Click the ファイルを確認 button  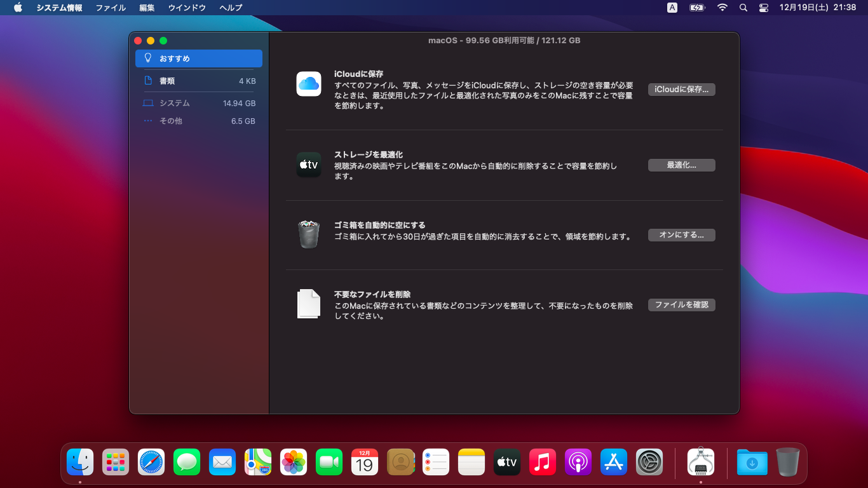[682, 305]
